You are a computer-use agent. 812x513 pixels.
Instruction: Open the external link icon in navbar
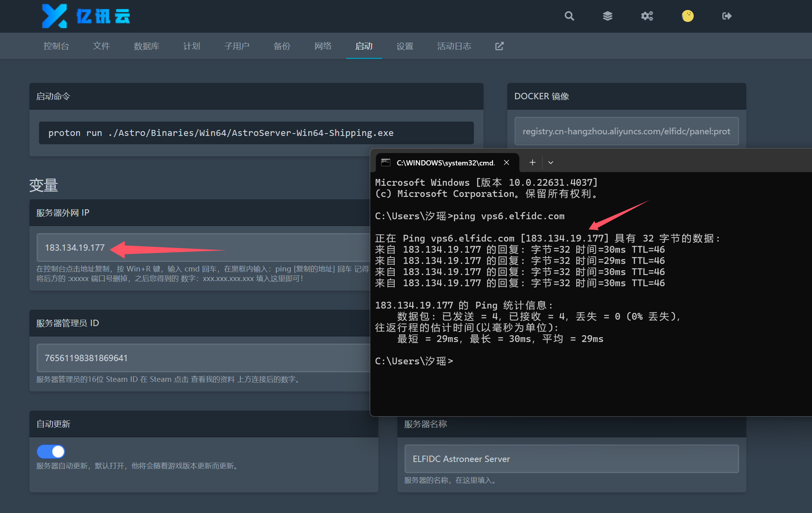[499, 46]
